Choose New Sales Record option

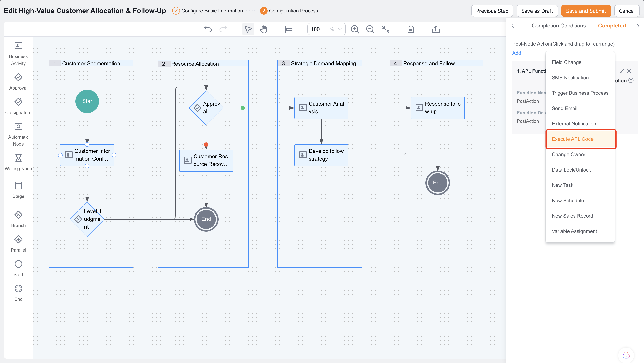point(580,216)
